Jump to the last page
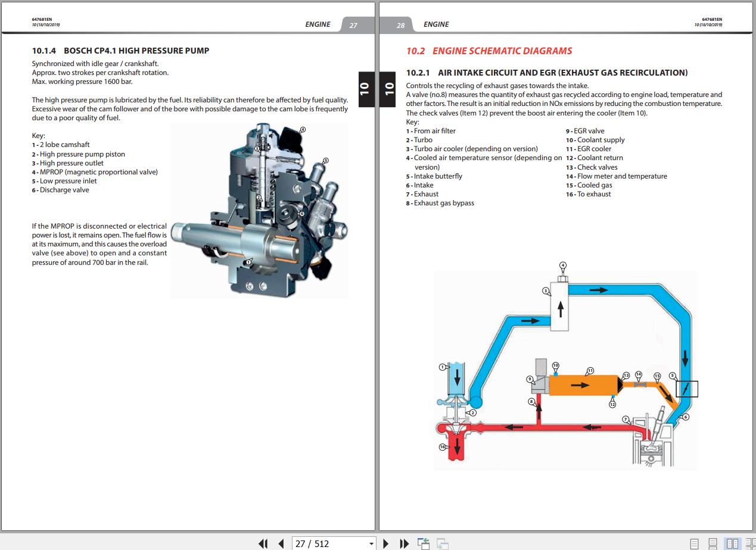 (x=404, y=543)
